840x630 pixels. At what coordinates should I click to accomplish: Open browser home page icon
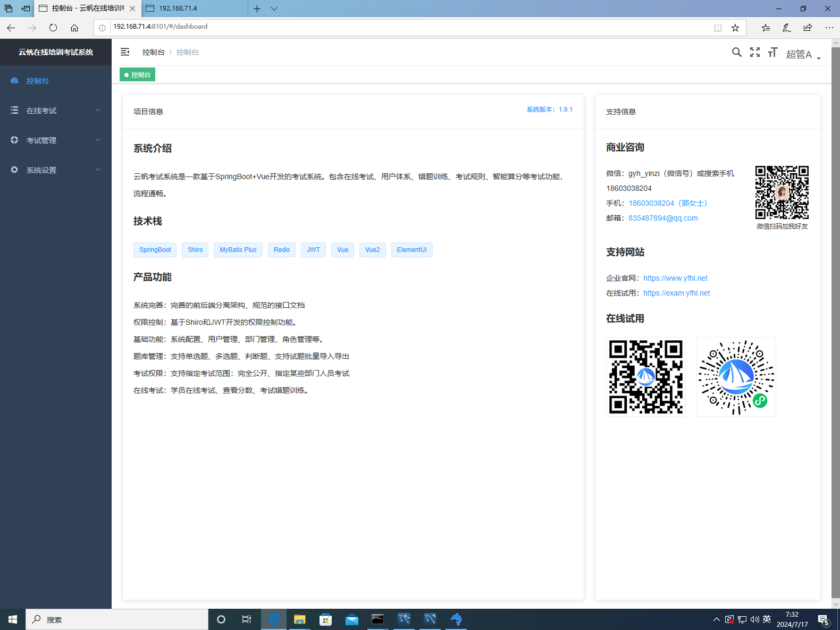click(x=74, y=28)
